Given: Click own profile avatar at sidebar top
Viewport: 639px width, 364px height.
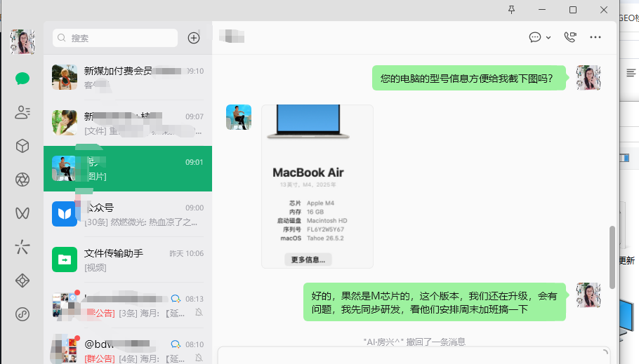Looking at the screenshot, I should (x=22, y=42).
